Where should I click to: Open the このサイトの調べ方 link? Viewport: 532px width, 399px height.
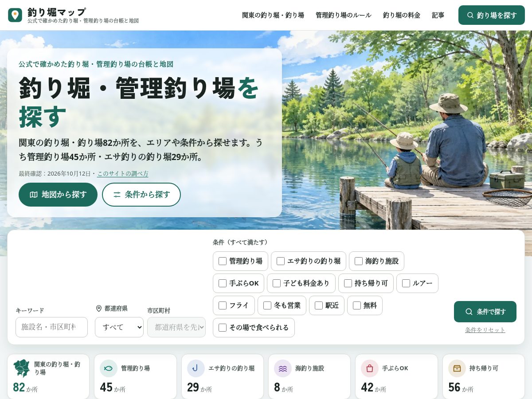pos(123,173)
